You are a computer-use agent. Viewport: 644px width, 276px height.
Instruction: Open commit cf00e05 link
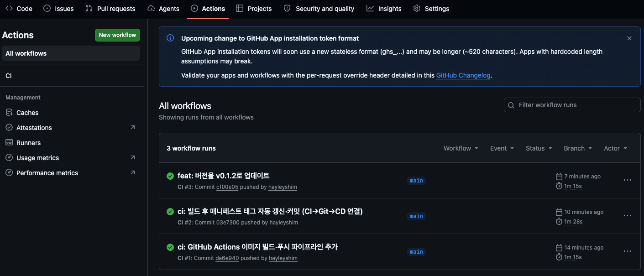click(227, 187)
